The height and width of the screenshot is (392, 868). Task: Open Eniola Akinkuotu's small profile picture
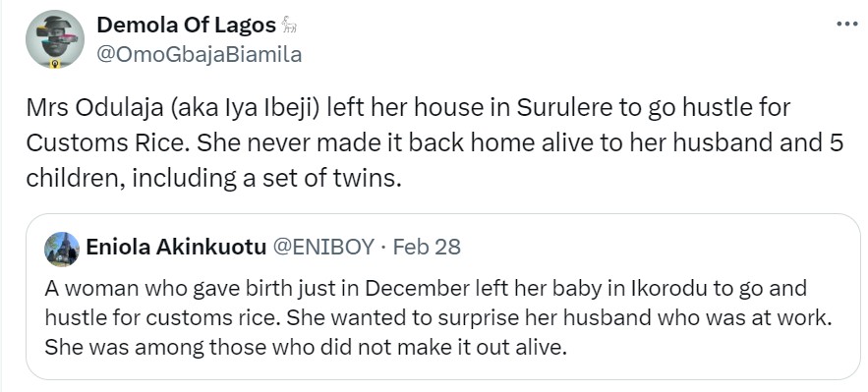(62, 249)
